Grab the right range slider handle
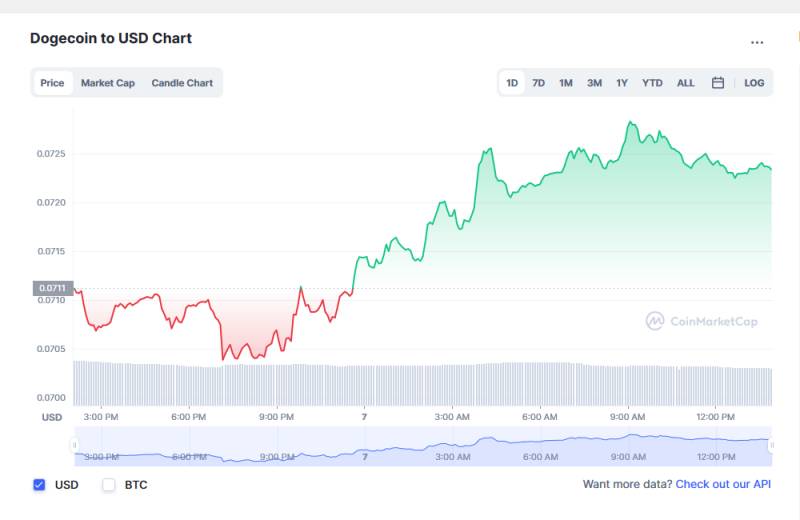This screenshot has width=800, height=520. [771, 445]
